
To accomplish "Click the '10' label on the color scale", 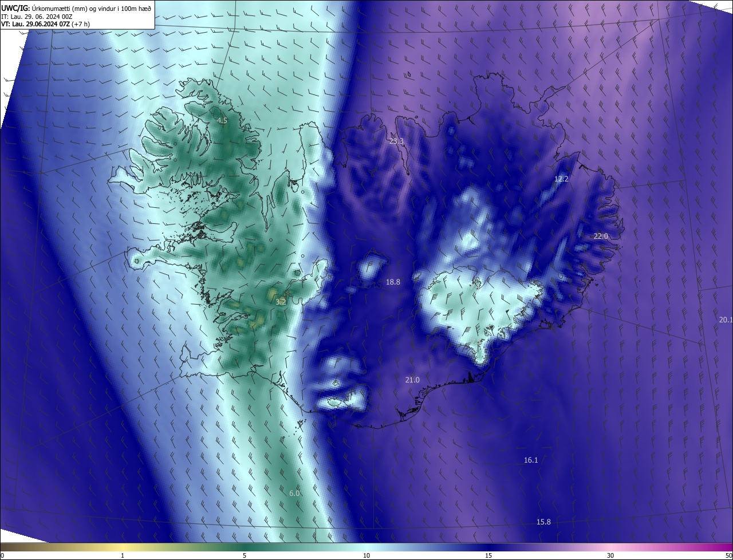I will [366, 555].
